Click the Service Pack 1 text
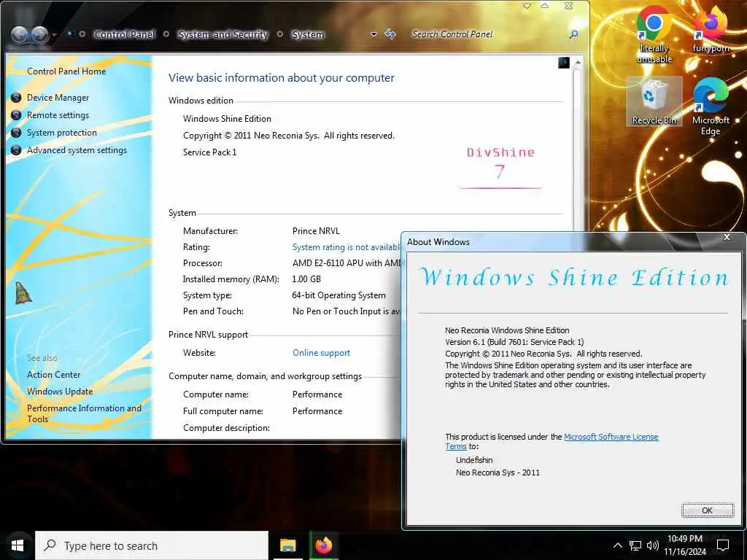Screen dimensions: 747x560 point(209,152)
